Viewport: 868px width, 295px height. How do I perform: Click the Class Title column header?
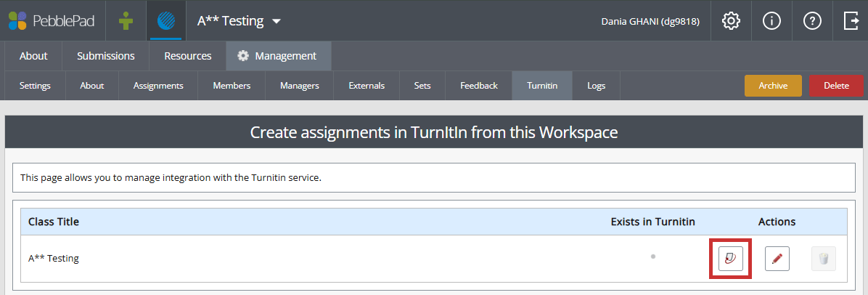[x=54, y=222]
